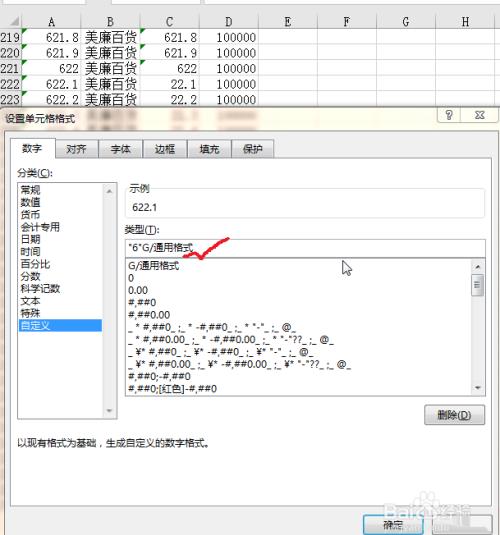The width and height of the screenshot is (500, 535).
Task: Select 自定义 category
Action: point(61,325)
